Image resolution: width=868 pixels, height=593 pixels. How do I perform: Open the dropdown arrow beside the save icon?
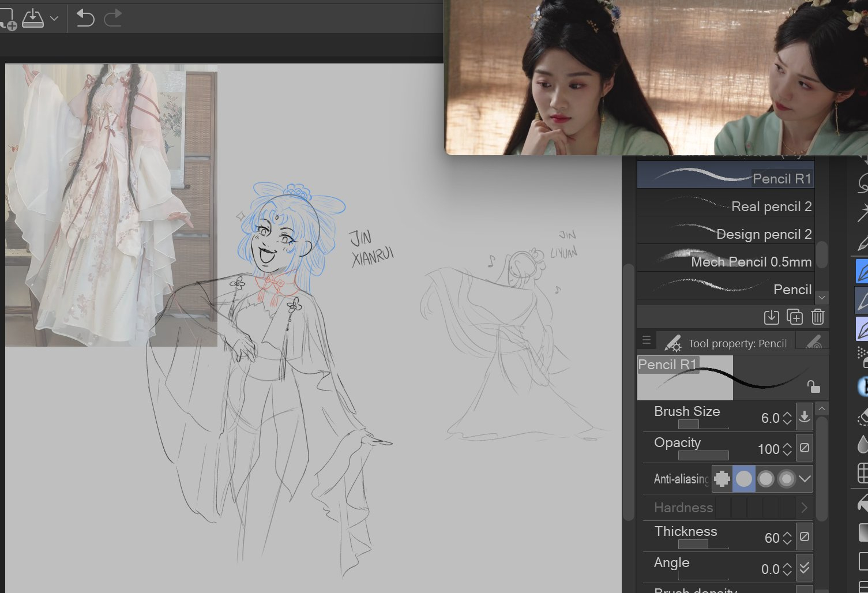[54, 18]
